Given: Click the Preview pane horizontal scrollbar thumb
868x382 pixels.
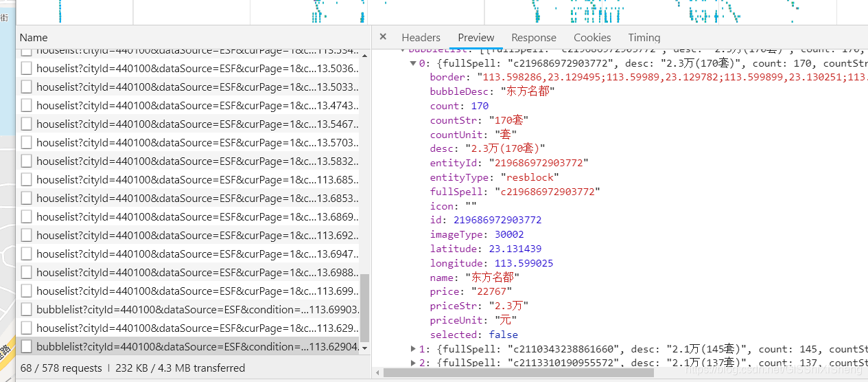Looking at the screenshot, I should point(518,372).
